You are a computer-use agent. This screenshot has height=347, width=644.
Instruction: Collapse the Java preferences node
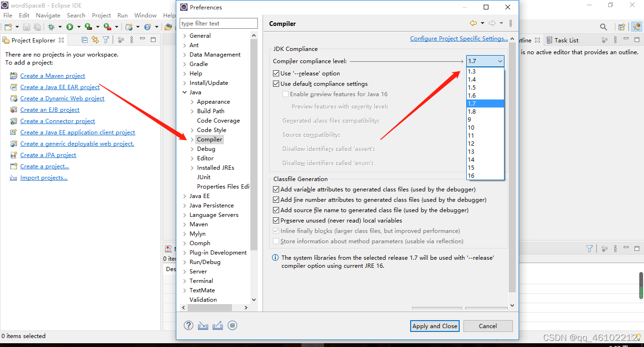click(184, 92)
